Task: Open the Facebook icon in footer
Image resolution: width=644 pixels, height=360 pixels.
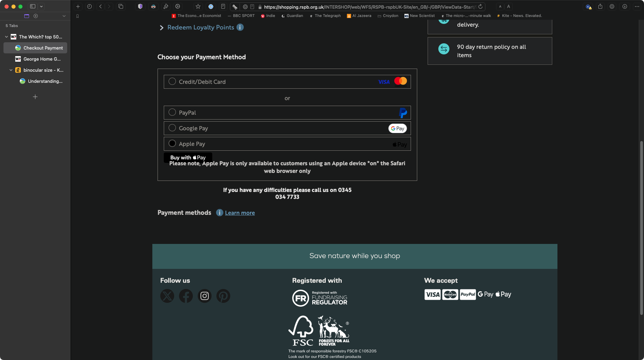Action: tap(186, 296)
